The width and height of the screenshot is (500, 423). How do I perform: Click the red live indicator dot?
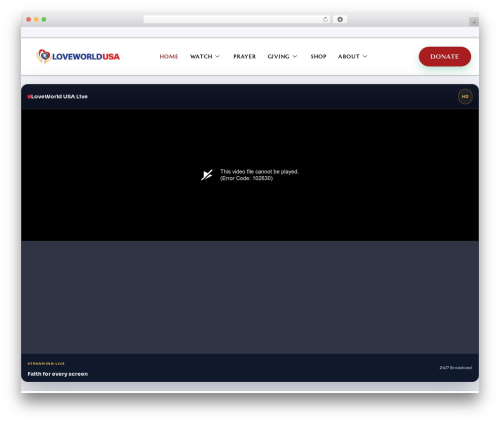[x=29, y=97]
